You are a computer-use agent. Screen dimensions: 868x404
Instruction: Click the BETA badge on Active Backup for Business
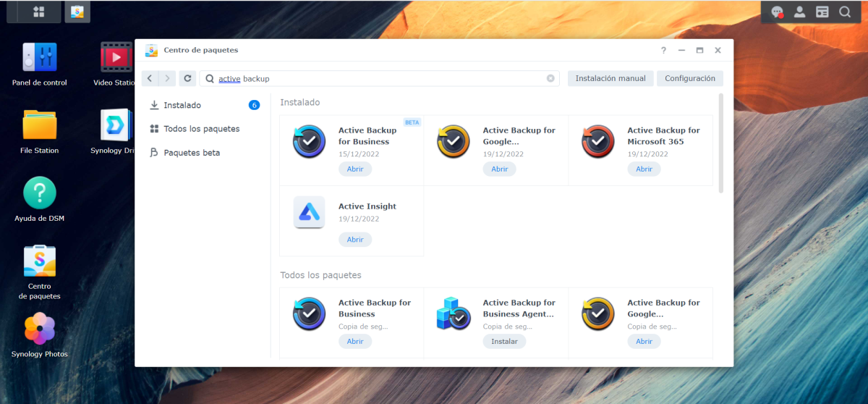click(412, 122)
